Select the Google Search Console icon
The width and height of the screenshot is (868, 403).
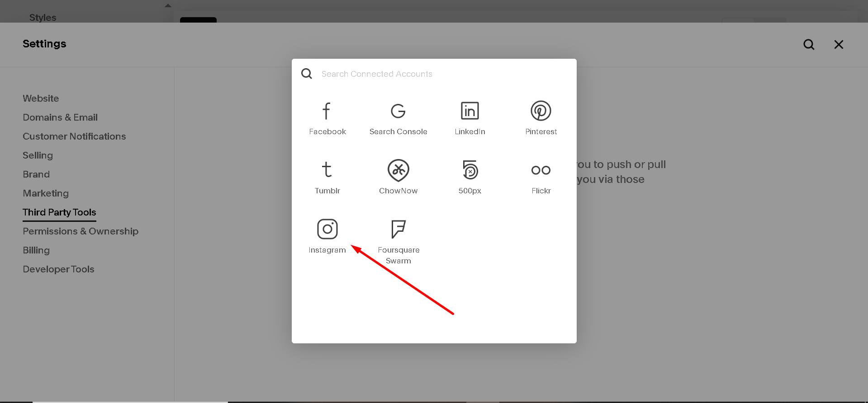point(398,111)
